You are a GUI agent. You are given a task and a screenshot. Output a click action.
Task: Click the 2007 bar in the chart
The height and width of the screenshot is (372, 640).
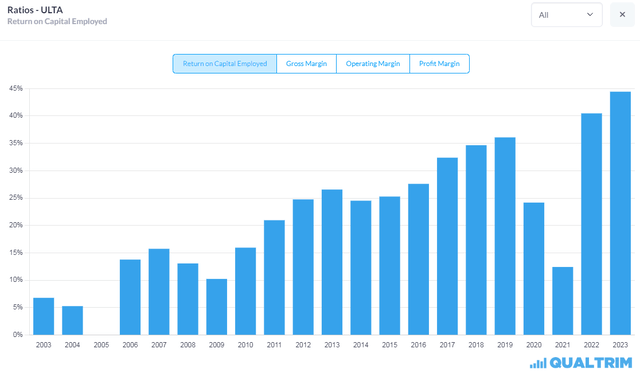[159, 292]
